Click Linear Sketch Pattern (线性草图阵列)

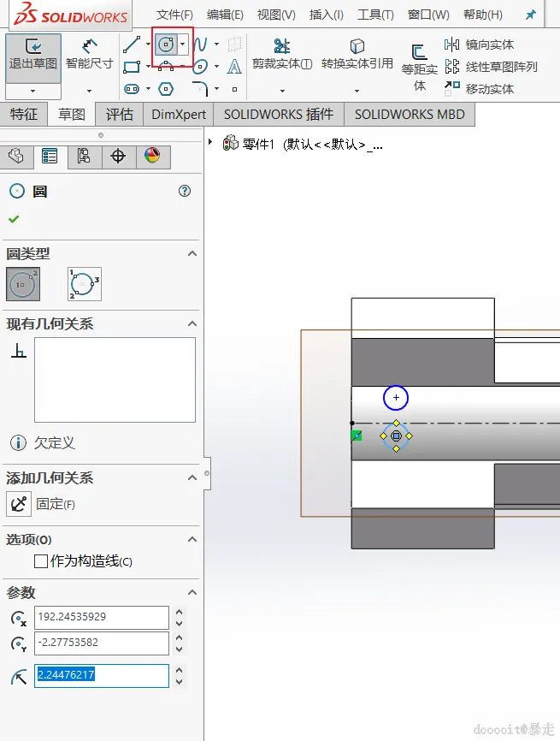[x=491, y=67]
